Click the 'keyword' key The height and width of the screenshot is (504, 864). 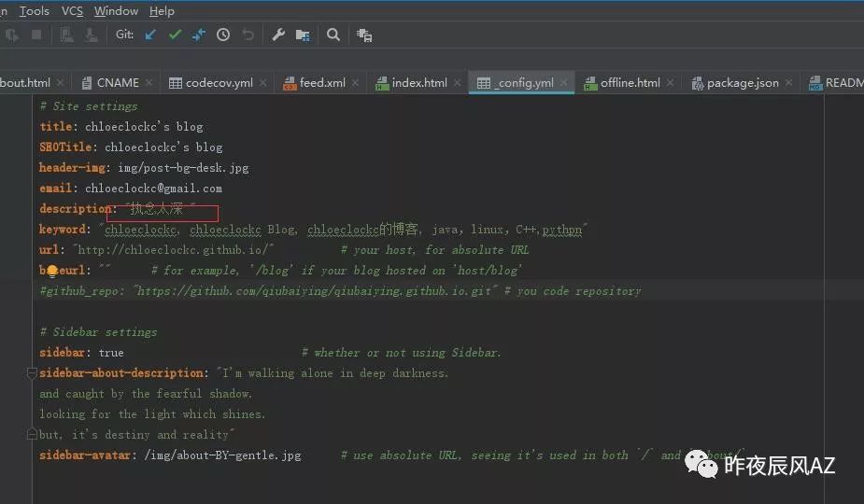[x=63, y=230]
